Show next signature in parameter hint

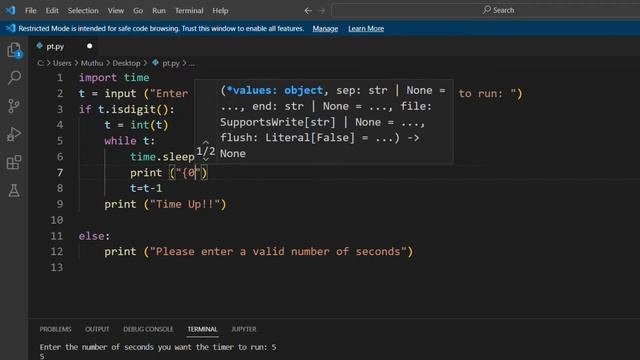pyautogui.click(x=206, y=159)
